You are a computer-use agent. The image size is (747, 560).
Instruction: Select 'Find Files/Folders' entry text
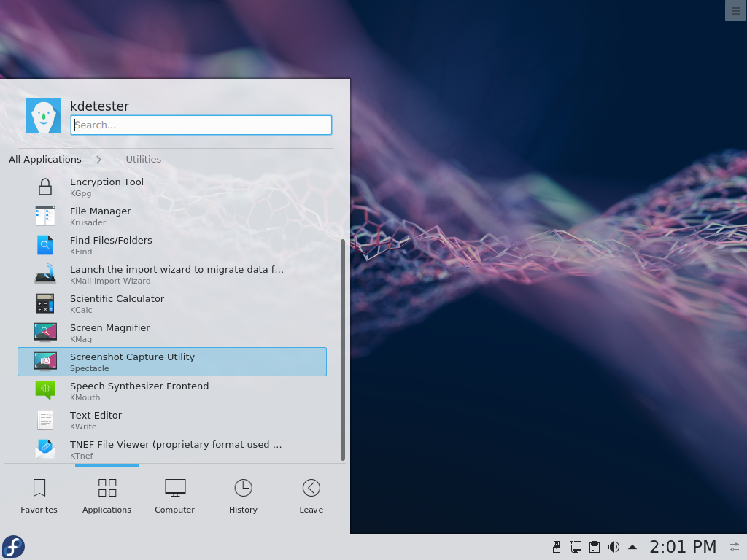pos(111,240)
